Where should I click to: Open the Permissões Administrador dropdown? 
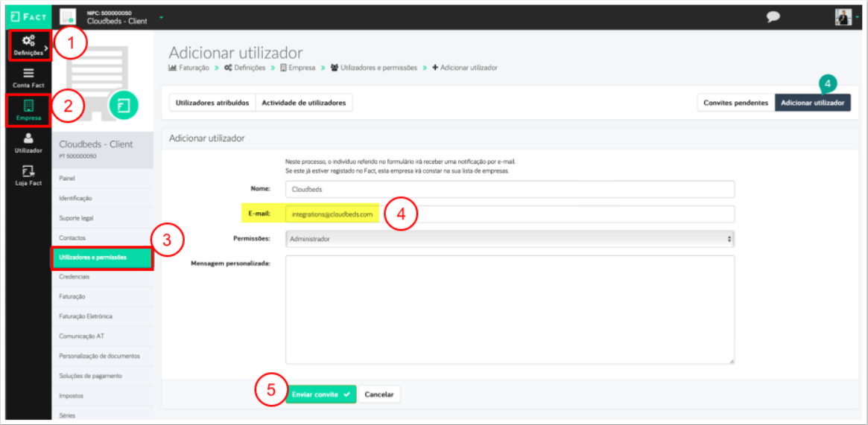510,239
